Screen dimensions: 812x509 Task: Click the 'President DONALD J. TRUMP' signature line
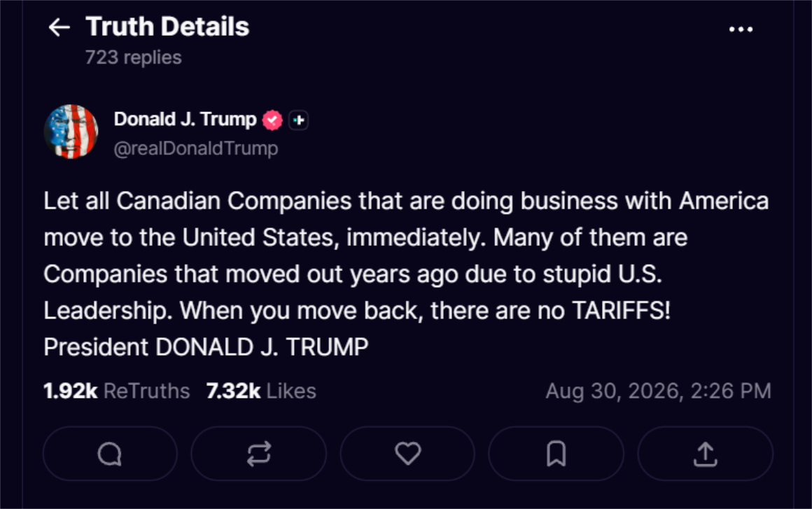click(x=206, y=347)
